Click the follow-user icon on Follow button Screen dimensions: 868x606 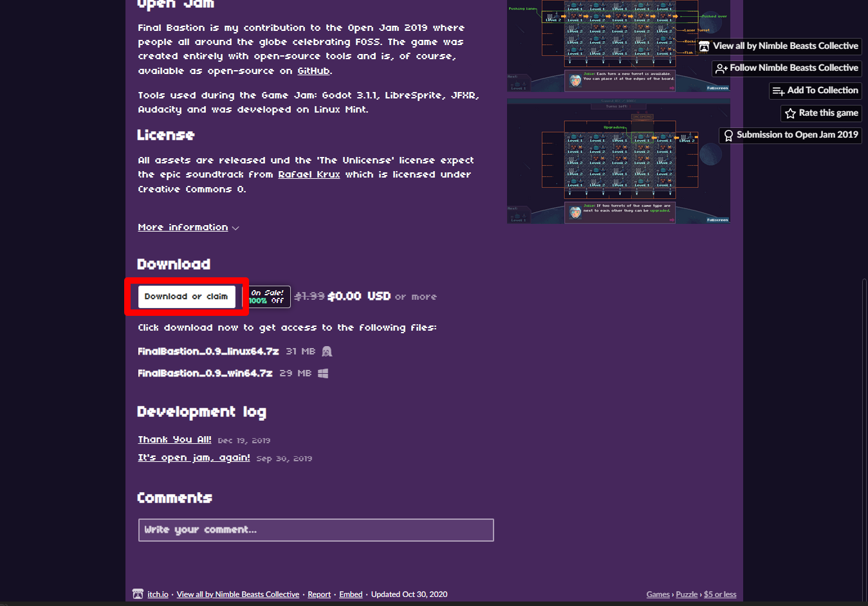point(721,68)
